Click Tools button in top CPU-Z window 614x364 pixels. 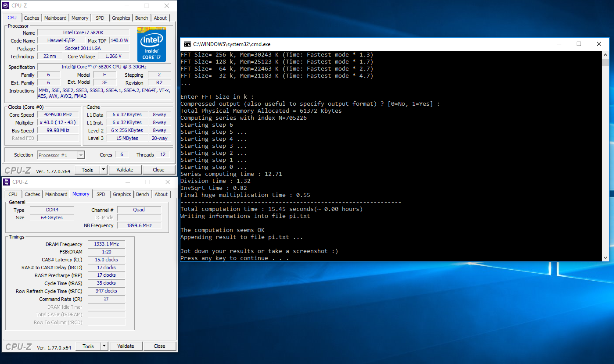87,170
